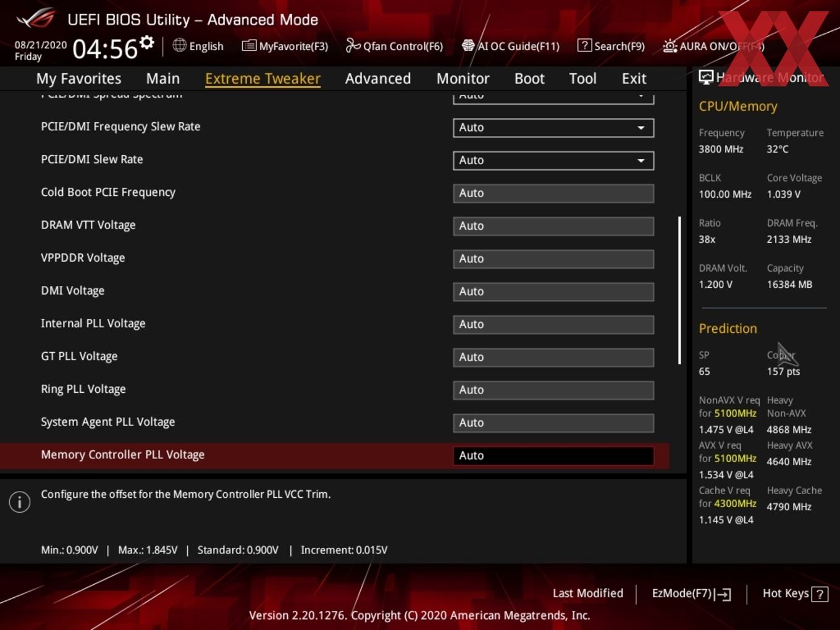Click the Increment: 0.015V text

click(344, 550)
